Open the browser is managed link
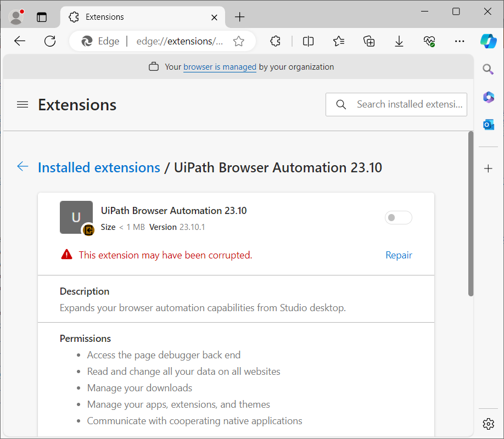This screenshot has width=504, height=439. click(x=220, y=67)
